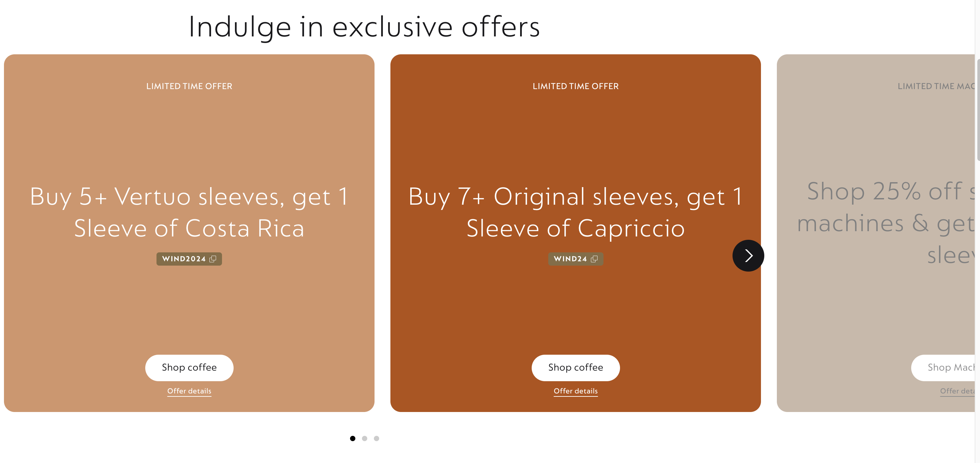Click the Costa Rica Vertuo sleeves headline
Screen dimensions: 980x463
[x=189, y=212]
